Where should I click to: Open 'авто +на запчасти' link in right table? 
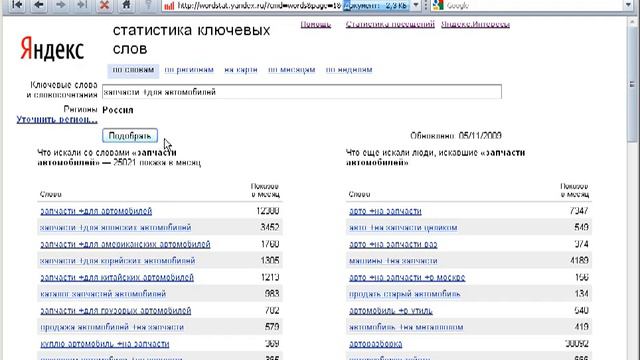[385, 211]
